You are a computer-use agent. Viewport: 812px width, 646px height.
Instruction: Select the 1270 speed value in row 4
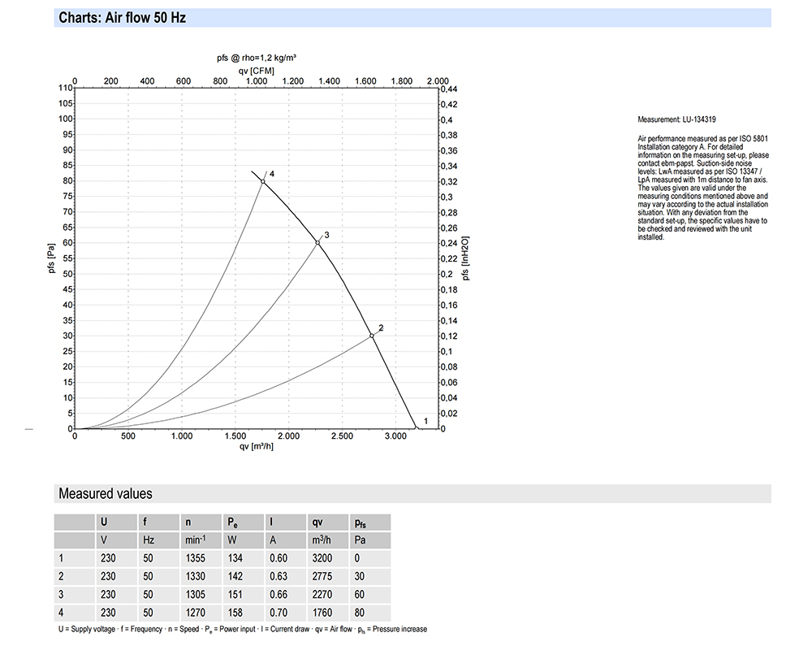(195, 613)
